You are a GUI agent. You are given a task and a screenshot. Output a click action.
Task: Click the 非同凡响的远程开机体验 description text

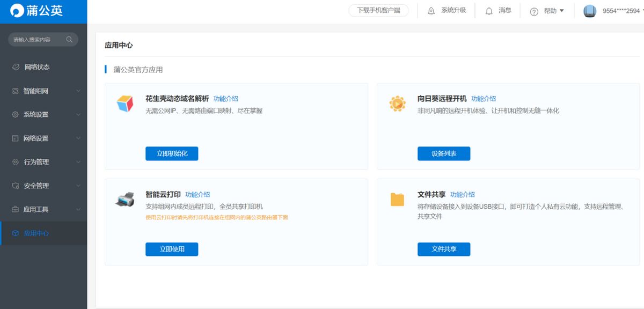488,111
